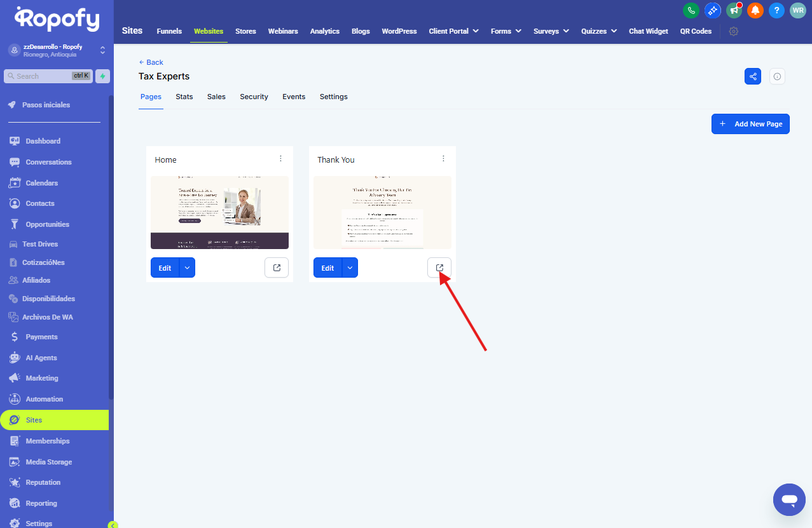Open the phone dialer icon
The width and height of the screenshot is (812, 528).
(x=691, y=10)
